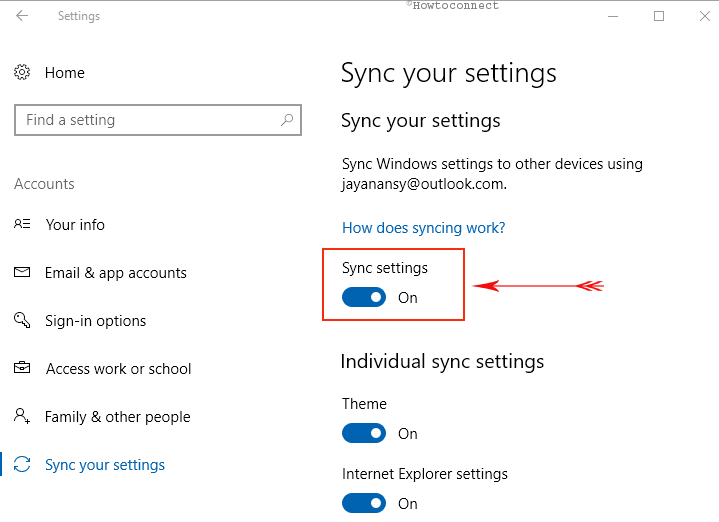Go to Sign-in options
The image size is (719, 522).
tap(96, 321)
